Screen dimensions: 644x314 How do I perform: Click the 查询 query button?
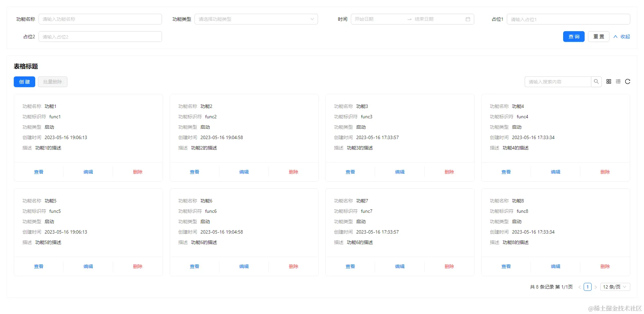tap(574, 37)
